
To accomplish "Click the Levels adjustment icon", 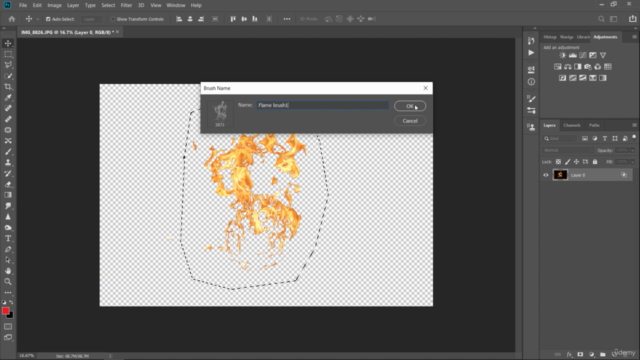I will point(573,55).
